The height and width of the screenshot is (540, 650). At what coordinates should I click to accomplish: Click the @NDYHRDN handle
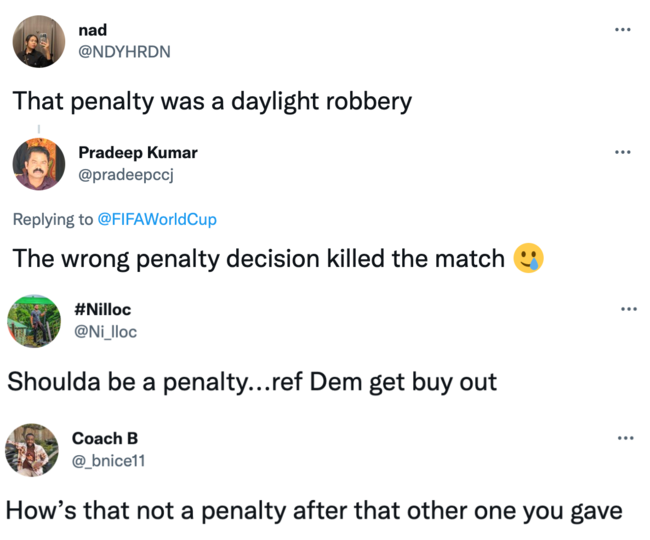124,52
